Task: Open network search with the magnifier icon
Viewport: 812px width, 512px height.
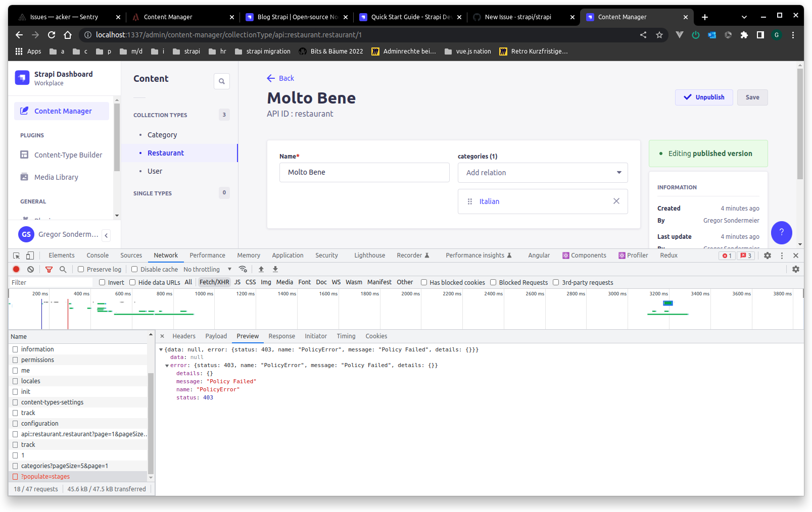Action: [63, 269]
